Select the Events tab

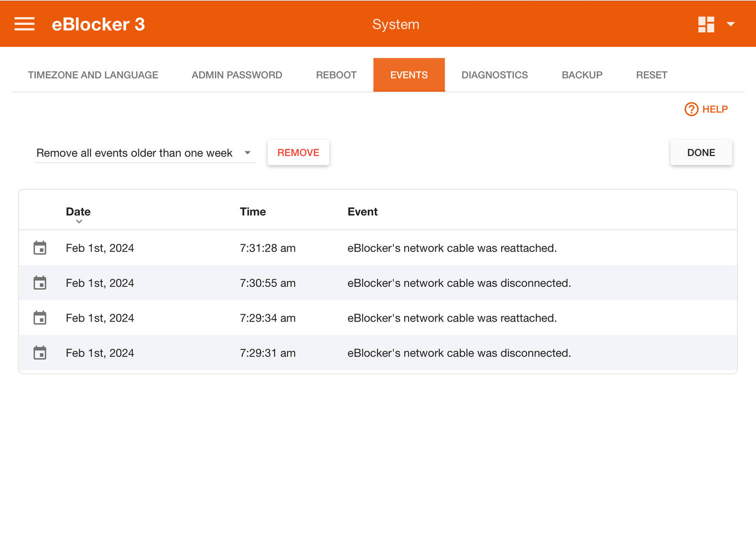[409, 75]
